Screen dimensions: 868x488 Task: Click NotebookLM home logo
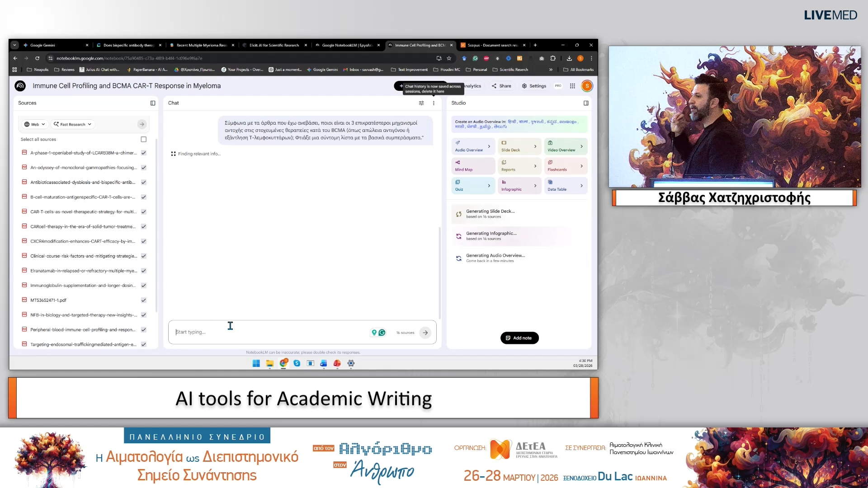point(20,86)
